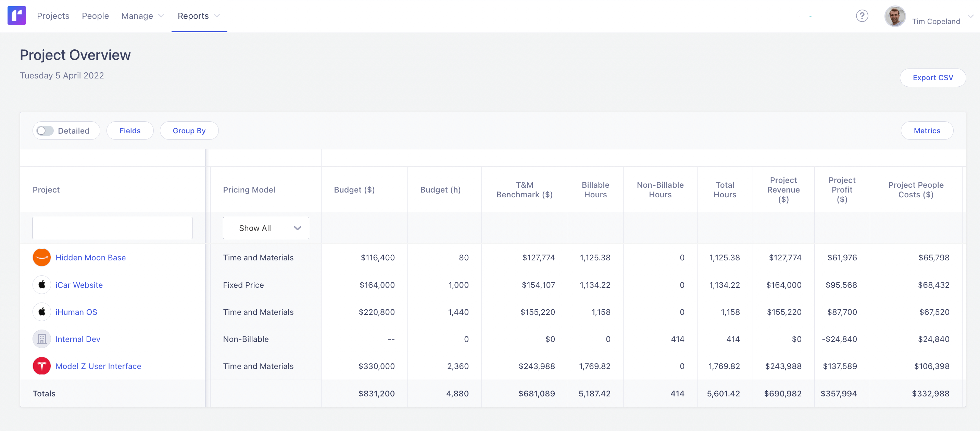
Task: Click the building icon beside Internal Dev
Action: (42, 338)
